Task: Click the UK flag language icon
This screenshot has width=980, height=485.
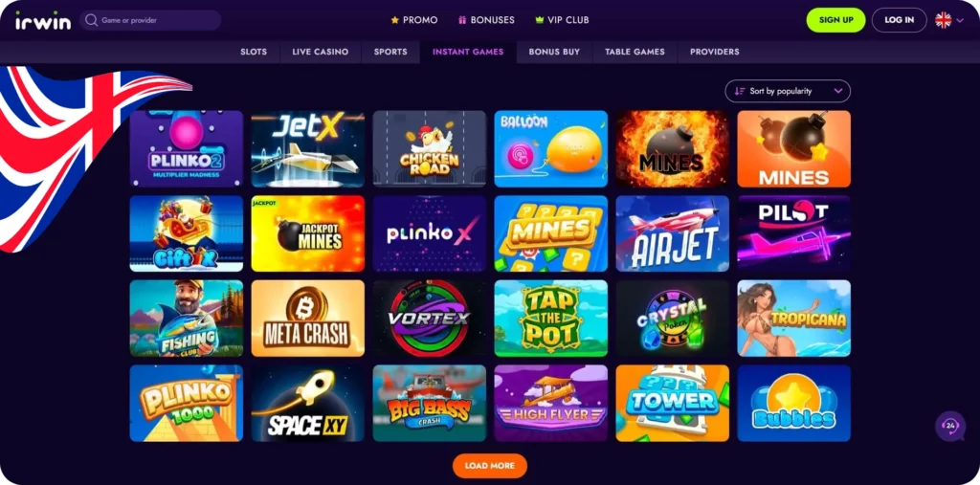Action: point(943,20)
